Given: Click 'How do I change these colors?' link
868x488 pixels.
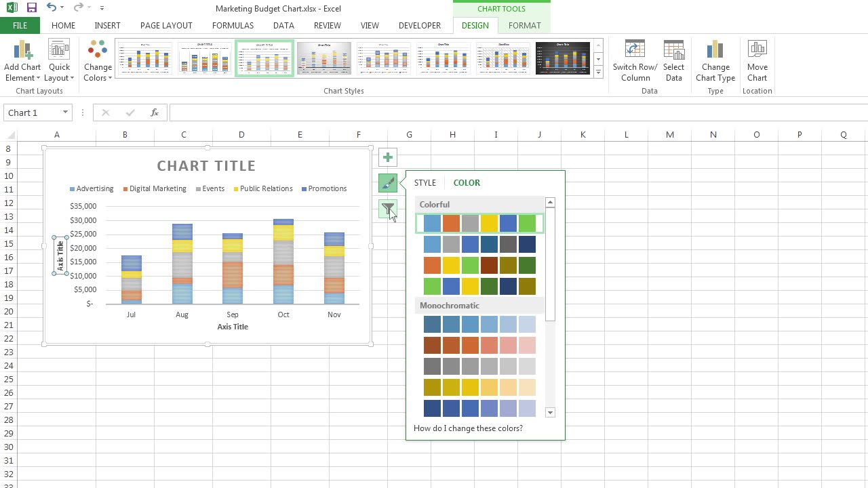Looking at the screenshot, I should click(x=468, y=428).
